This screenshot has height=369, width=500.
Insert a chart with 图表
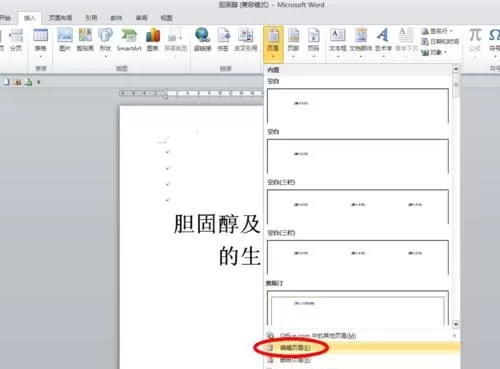[153, 40]
